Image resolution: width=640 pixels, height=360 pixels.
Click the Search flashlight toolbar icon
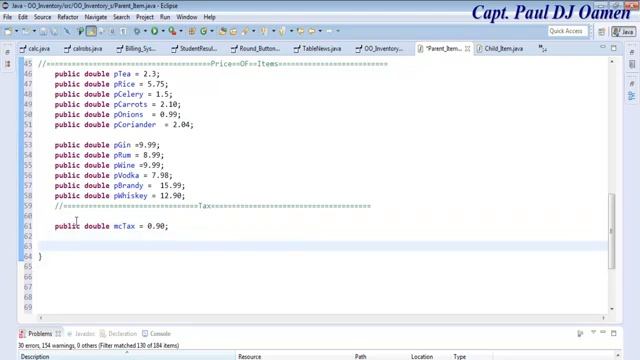coord(245,31)
